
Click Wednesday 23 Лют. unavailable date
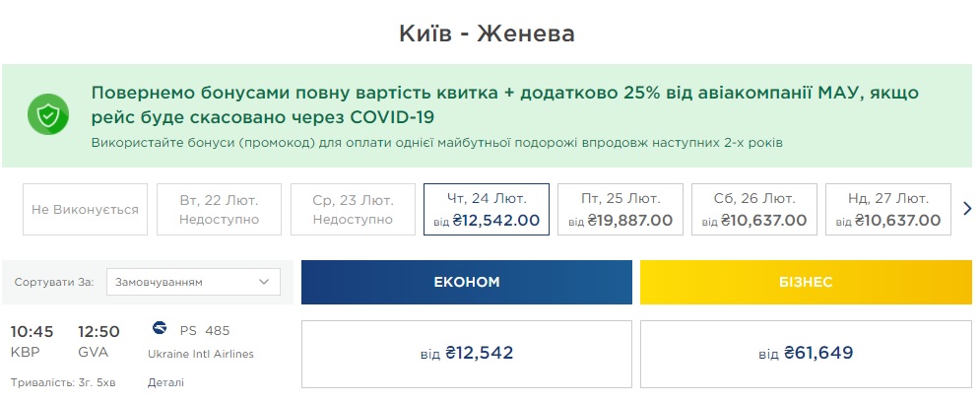(353, 209)
